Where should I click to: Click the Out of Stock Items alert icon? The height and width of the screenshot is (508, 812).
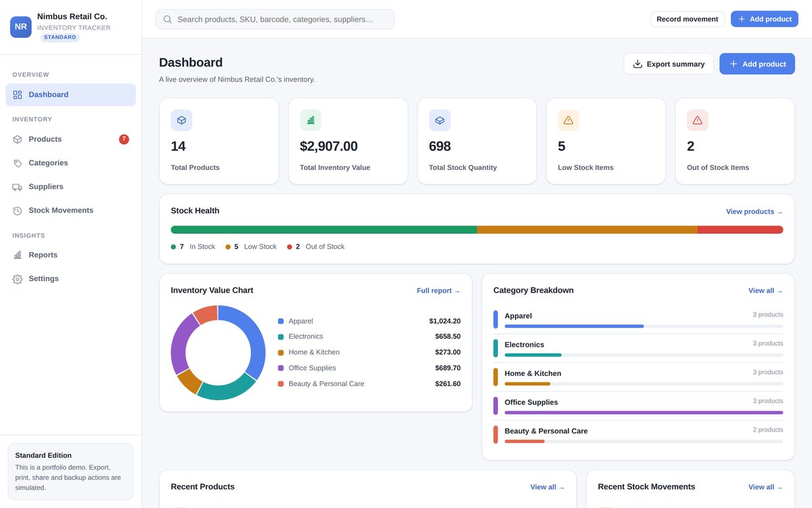pyautogui.click(x=698, y=120)
